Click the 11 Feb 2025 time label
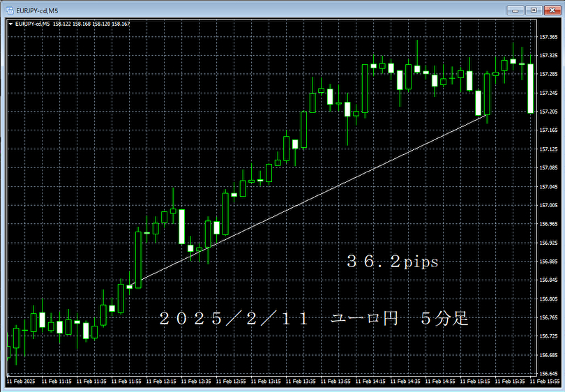The width and height of the screenshot is (565, 392). (21, 382)
